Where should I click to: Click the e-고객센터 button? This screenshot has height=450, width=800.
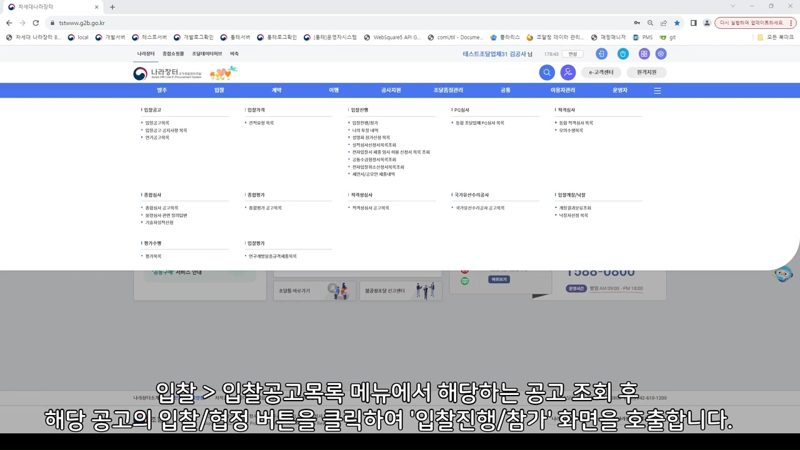tap(601, 72)
